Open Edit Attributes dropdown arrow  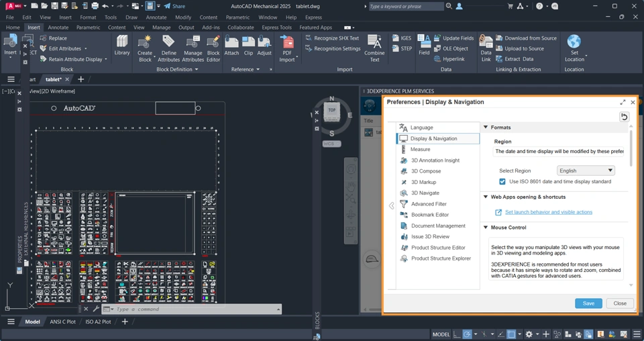(x=86, y=48)
